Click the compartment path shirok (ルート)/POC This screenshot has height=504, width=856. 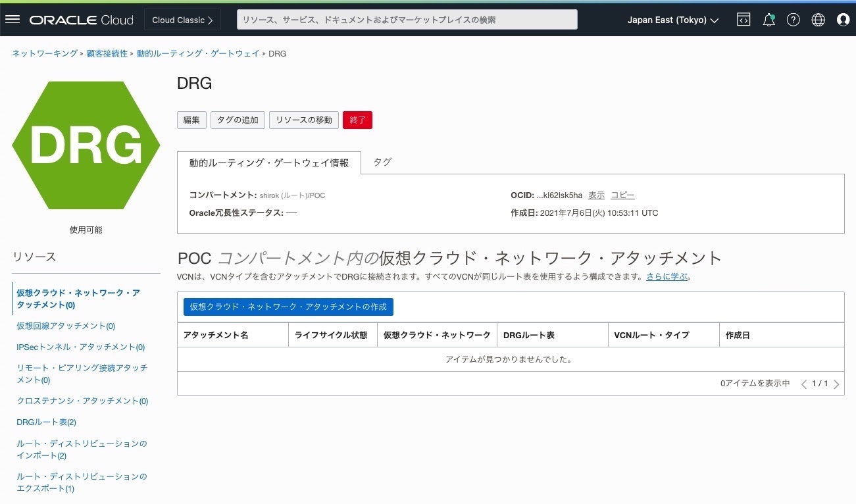coord(292,195)
